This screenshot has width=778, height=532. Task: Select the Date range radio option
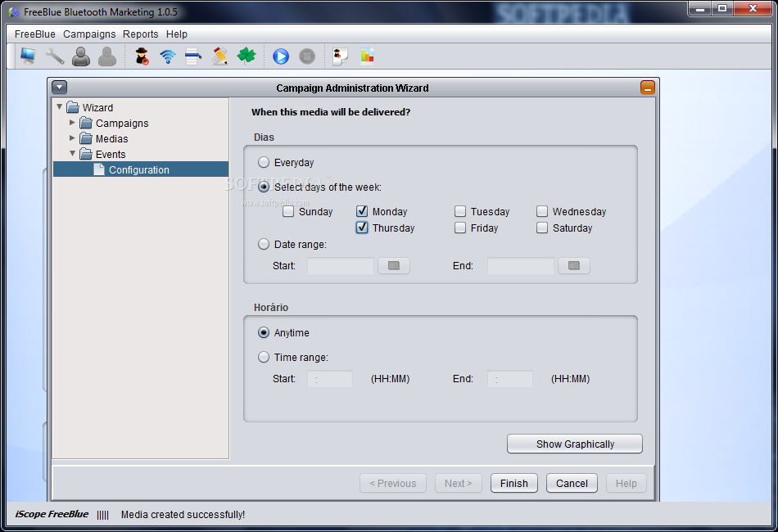click(x=264, y=245)
